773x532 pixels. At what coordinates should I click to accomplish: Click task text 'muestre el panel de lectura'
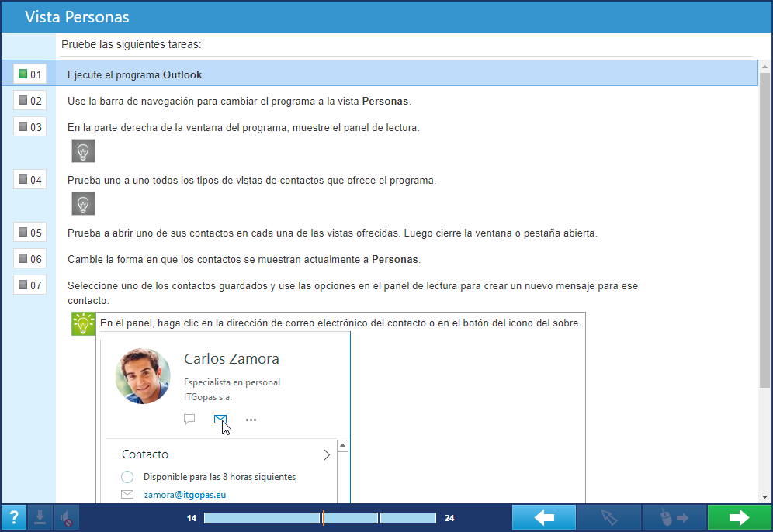(356, 128)
